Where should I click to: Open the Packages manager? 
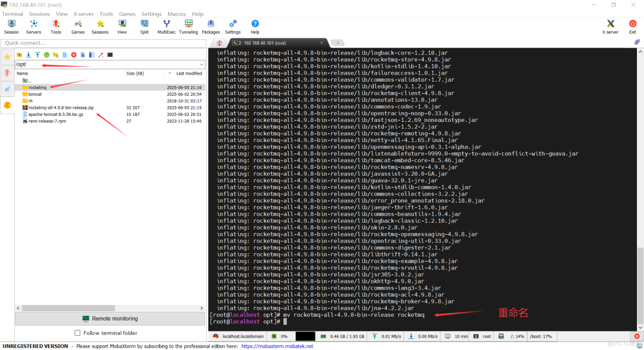[210, 26]
